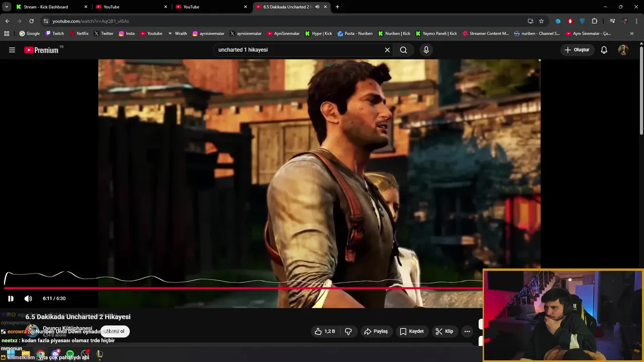This screenshot has height=362, width=644.
Task: Open the blue circular extension icon
Action: 558,21
